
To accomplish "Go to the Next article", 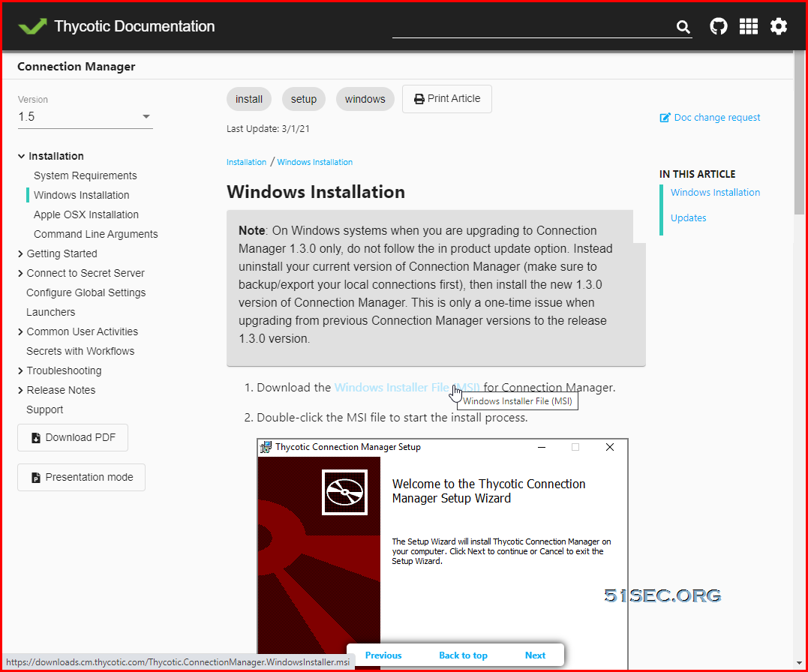I will [536, 655].
